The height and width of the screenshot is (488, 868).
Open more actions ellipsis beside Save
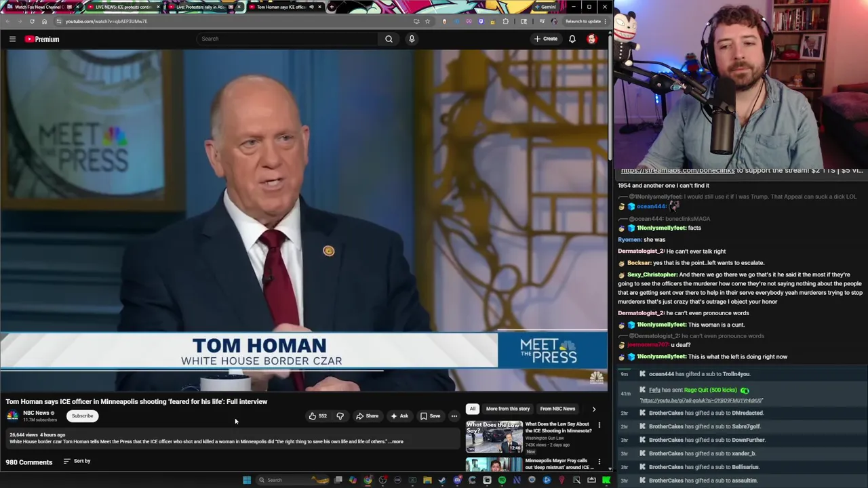[454, 416]
